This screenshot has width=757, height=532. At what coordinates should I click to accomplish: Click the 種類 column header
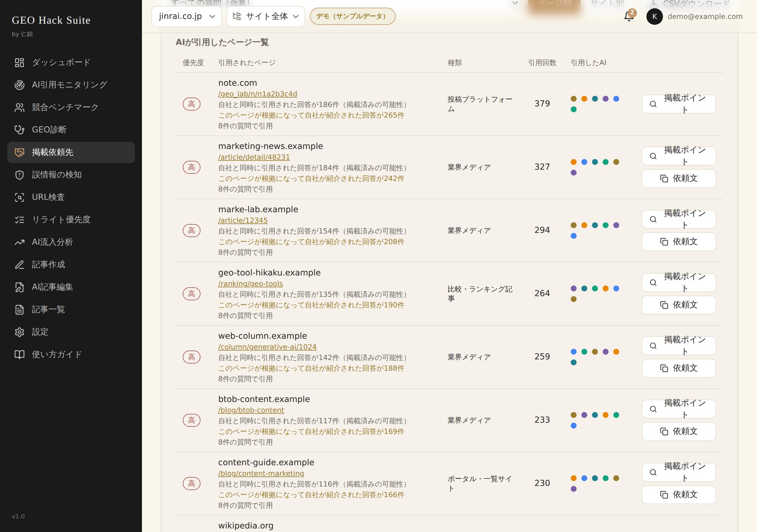(455, 63)
